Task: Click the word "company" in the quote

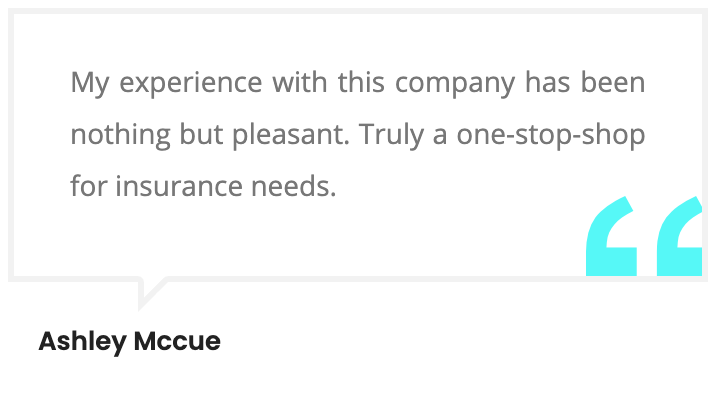Action: (455, 84)
